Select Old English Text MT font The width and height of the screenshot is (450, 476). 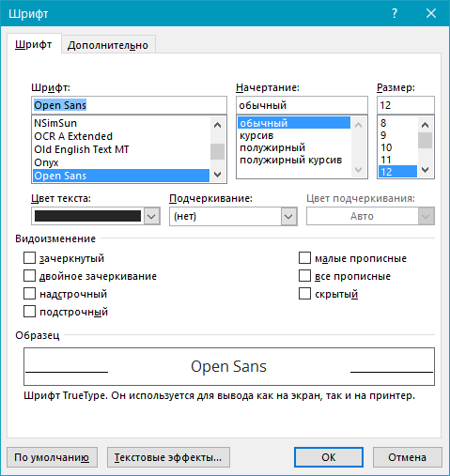(82, 149)
